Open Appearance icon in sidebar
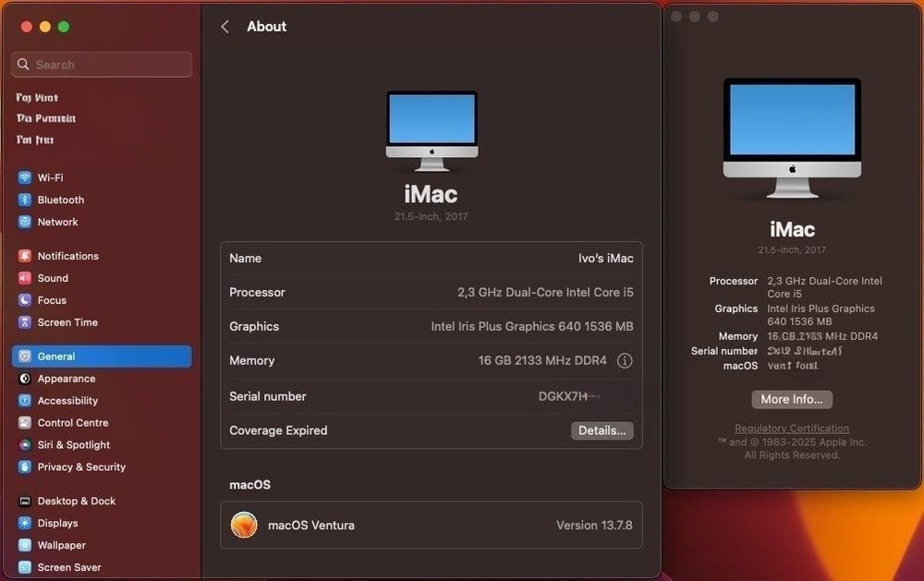The width and height of the screenshot is (924, 581). [25, 379]
